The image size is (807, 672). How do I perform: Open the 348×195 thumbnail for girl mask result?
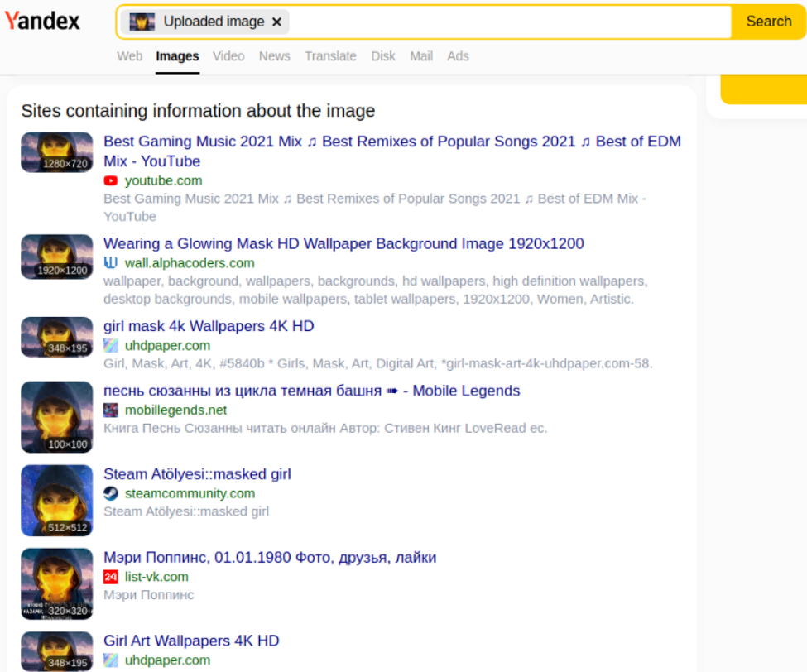pyautogui.click(x=56, y=337)
